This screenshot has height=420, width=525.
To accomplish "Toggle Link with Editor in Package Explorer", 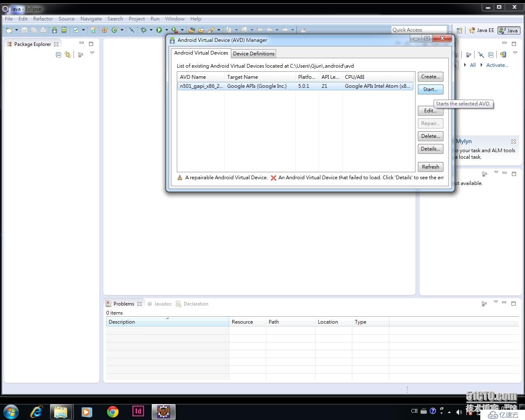I will pyautogui.click(x=68, y=55).
